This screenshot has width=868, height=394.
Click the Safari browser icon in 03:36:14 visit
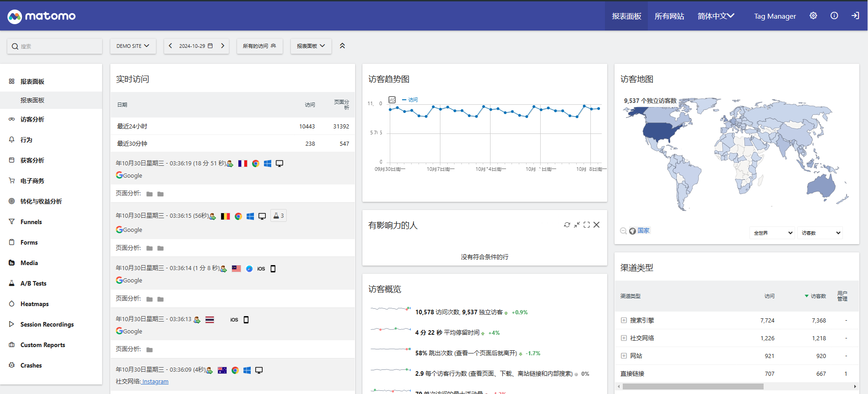click(249, 269)
